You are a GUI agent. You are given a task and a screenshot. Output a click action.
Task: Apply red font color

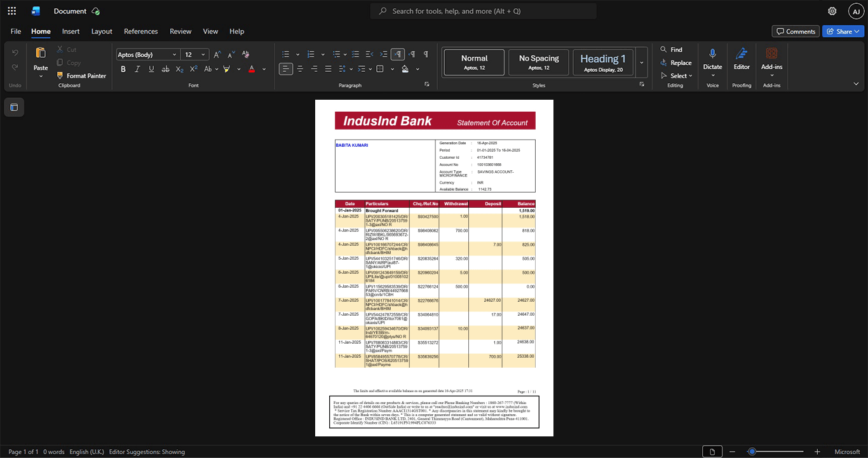click(252, 69)
